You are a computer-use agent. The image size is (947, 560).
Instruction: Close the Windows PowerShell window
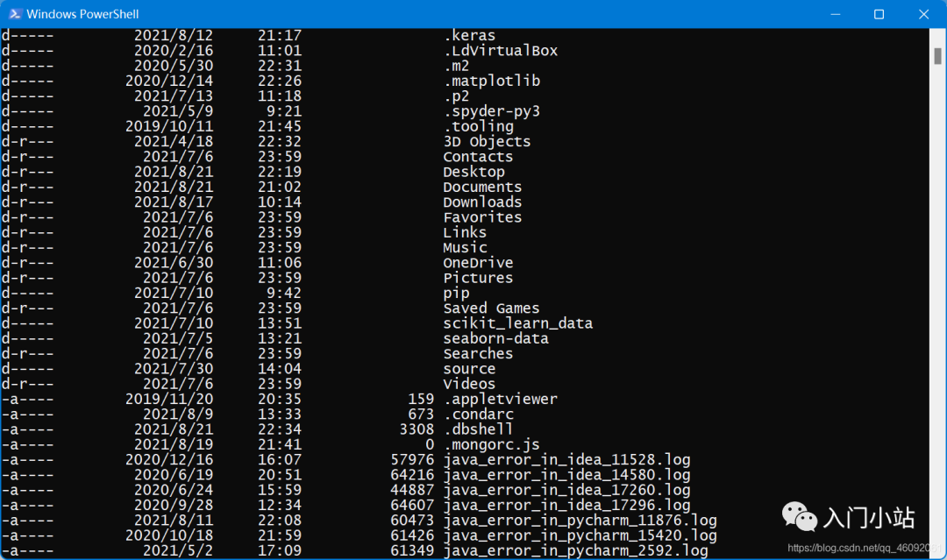click(x=923, y=14)
